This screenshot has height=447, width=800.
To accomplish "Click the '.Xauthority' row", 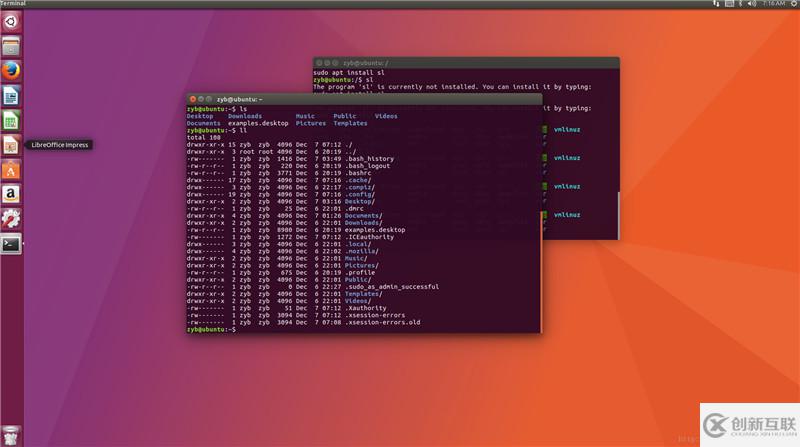I will [286, 309].
